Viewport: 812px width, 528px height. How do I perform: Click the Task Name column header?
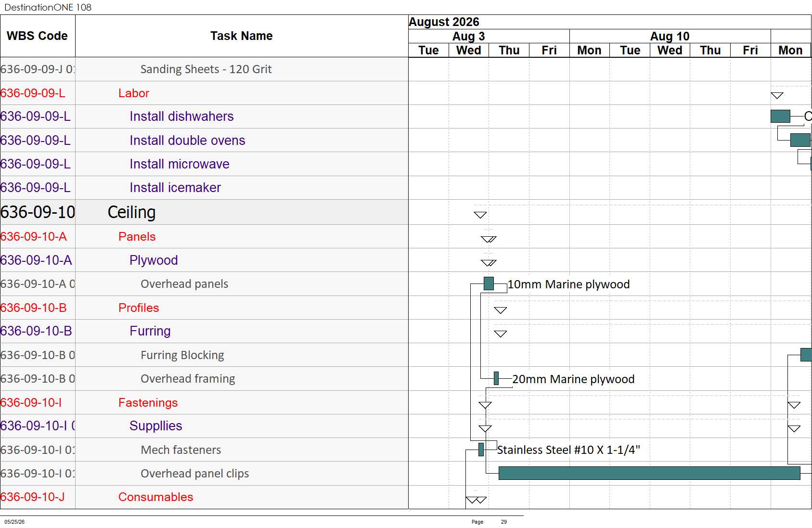(x=242, y=36)
